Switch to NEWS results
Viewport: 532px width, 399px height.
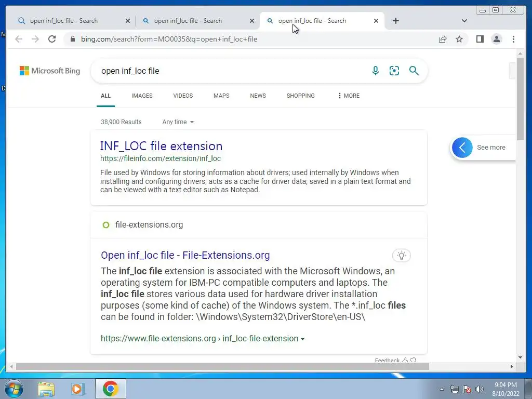[258, 96]
